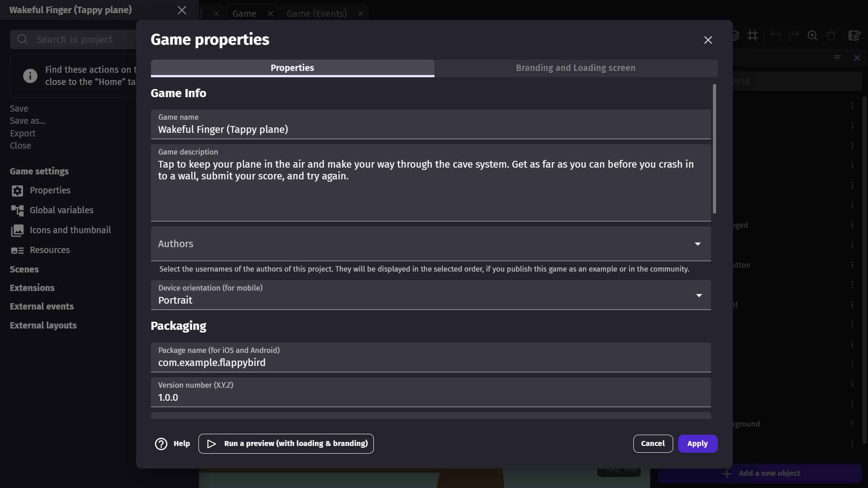Switch to Properties tab
The image size is (868, 488).
[x=292, y=68]
